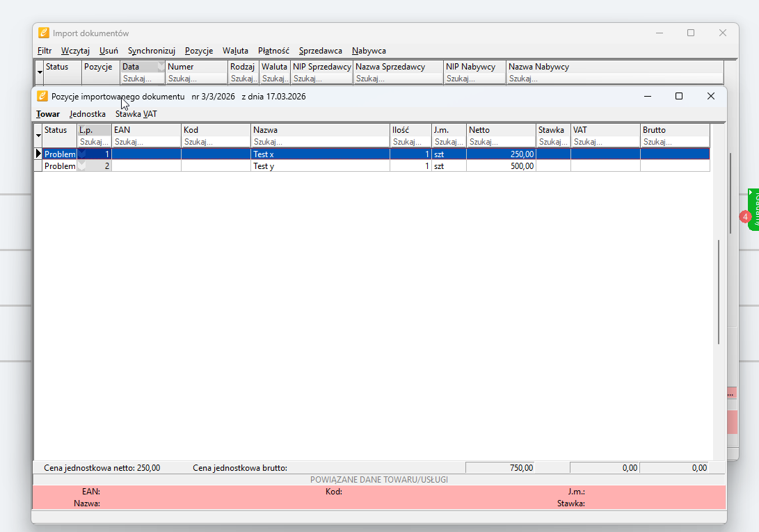Click the Nazwa search filter field

point(320,142)
